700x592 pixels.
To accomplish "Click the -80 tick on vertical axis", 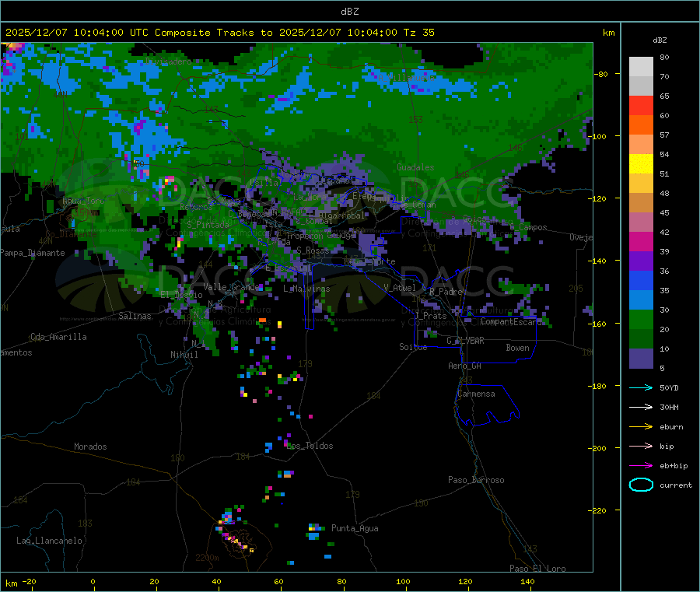I will click(x=601, y=74).
